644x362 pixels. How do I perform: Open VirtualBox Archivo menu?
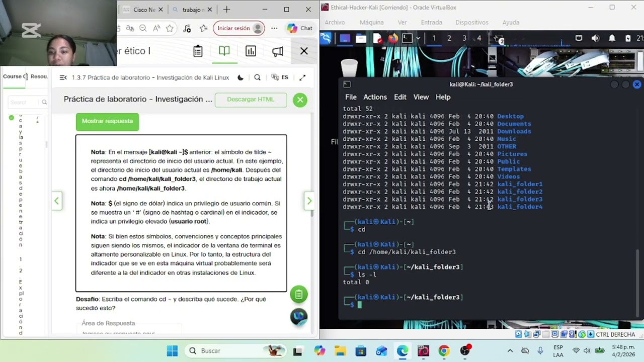pos(335,22)
